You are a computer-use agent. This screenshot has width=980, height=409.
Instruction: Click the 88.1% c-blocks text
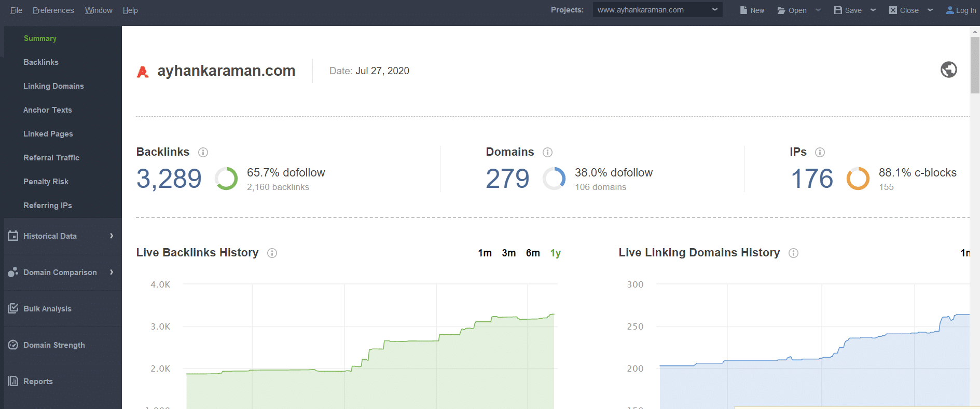click(918, 173)
